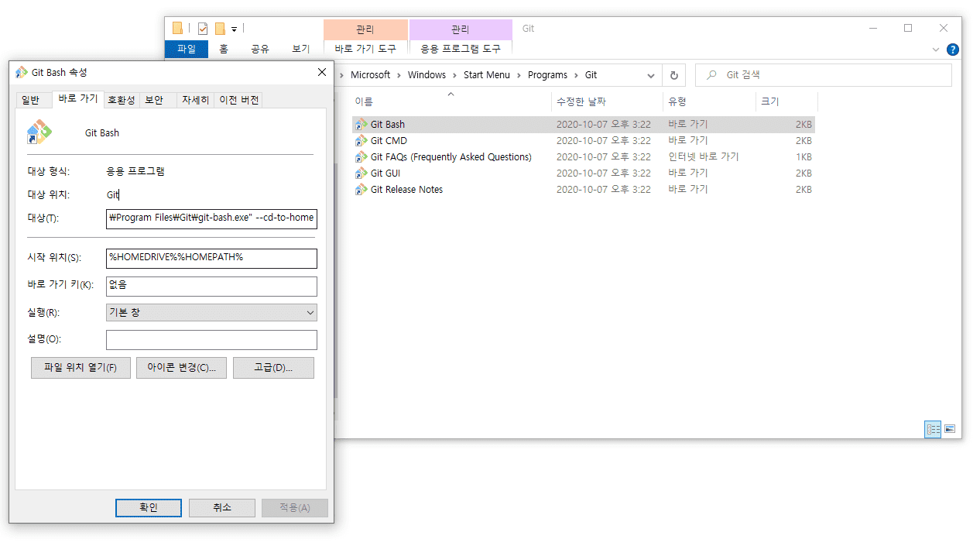The width and height of the screenshot is (980, 546).
Task: Open the 바로 가기 도구 ribbon tab
Action: point(365,49)
